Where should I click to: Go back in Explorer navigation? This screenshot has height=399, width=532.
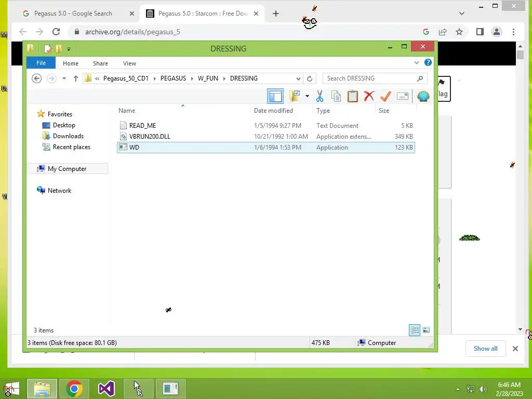(37, 78)
